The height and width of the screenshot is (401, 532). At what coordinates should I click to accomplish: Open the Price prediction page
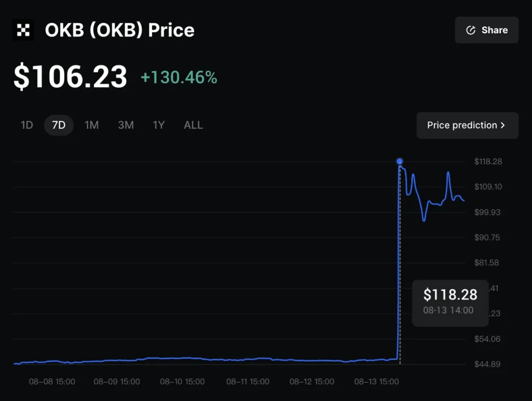click(x=467, y=125)
